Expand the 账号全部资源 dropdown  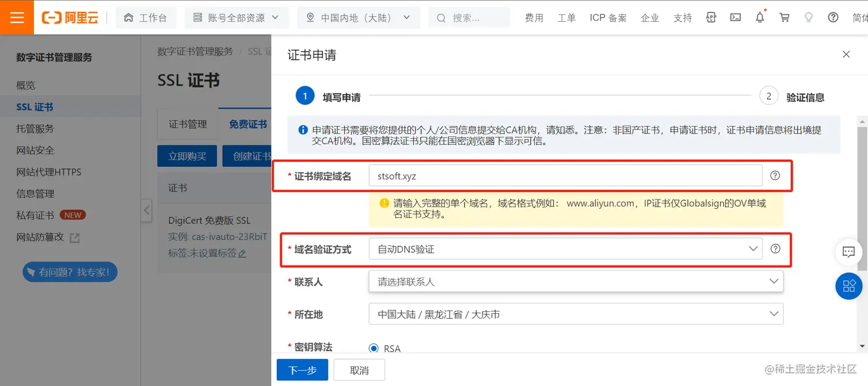[236, 18]
